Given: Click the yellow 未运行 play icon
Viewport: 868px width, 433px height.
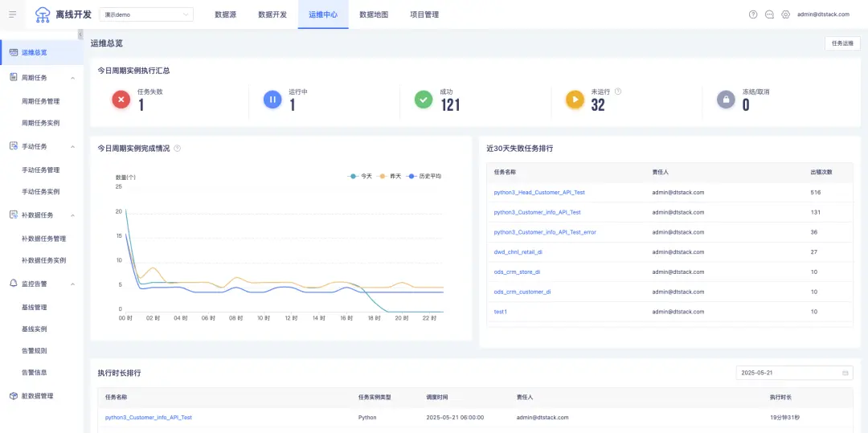Looking at the screenshot, I should pyautogui.click(x=575, y=100).
